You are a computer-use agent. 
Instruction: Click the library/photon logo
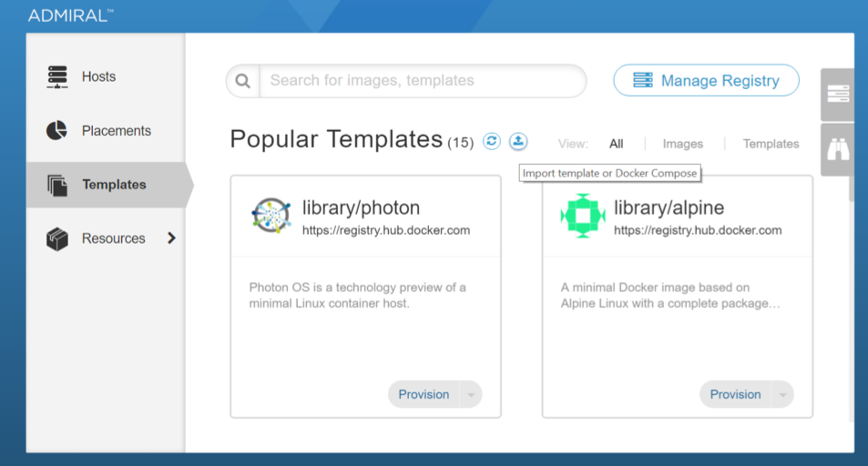click(271, 216)
